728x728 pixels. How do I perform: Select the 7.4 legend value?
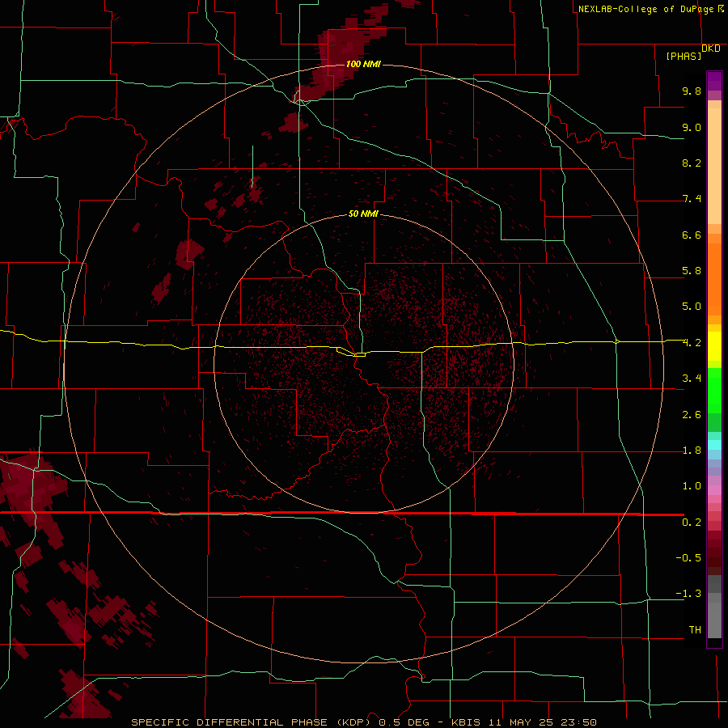coord(692,199)
